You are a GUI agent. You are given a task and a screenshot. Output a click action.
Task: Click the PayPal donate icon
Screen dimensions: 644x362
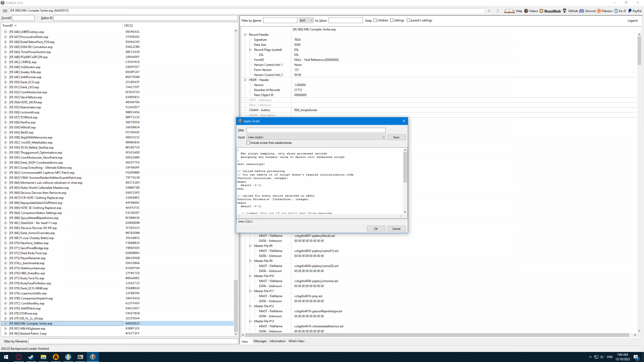(630, 11)
